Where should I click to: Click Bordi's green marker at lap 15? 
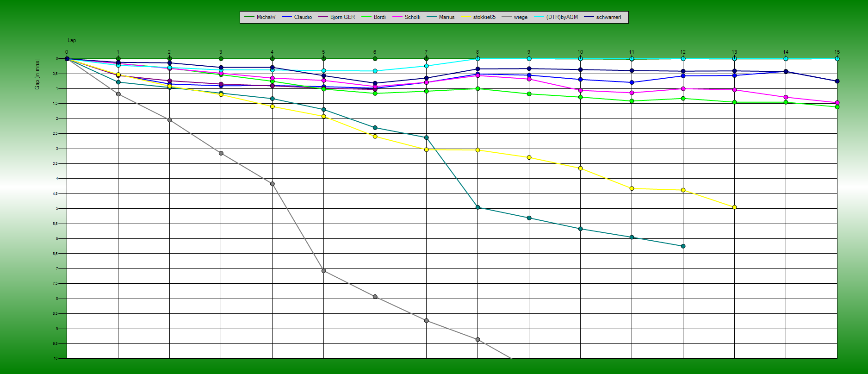pos(837,107)
